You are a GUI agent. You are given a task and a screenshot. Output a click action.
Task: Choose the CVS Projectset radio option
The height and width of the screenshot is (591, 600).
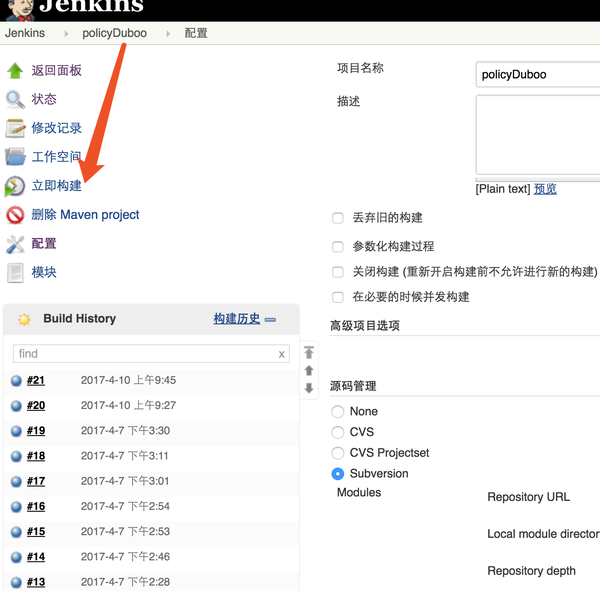pos(338,453)
